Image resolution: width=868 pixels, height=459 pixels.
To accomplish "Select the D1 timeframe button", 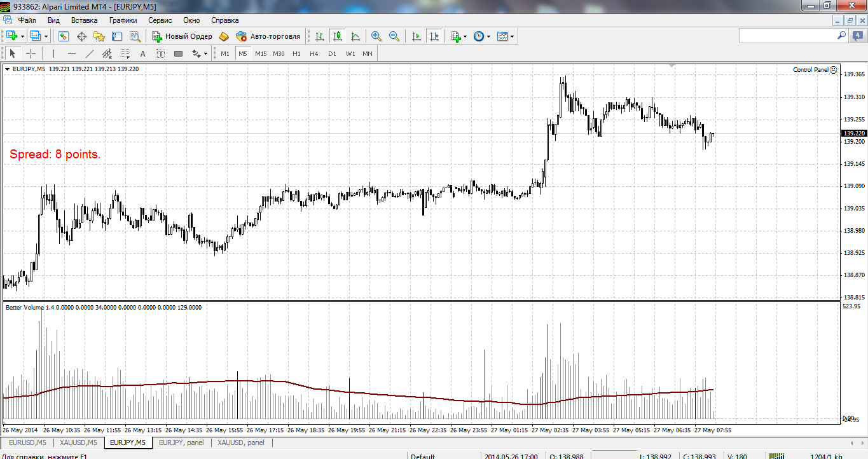I will pyautogui.click(x=332, y=53).
